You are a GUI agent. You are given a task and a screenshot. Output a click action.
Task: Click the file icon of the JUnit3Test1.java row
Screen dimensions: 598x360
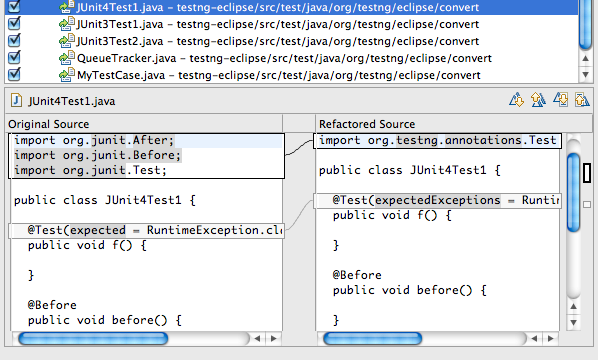(x=67, y=24)
